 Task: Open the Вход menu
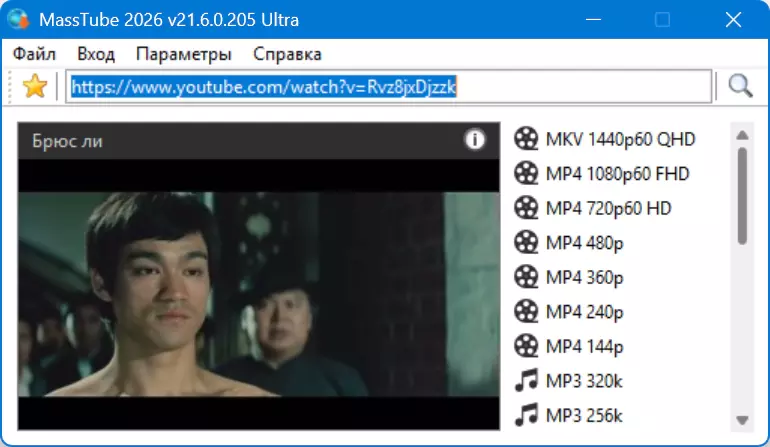tap(96, 54)
